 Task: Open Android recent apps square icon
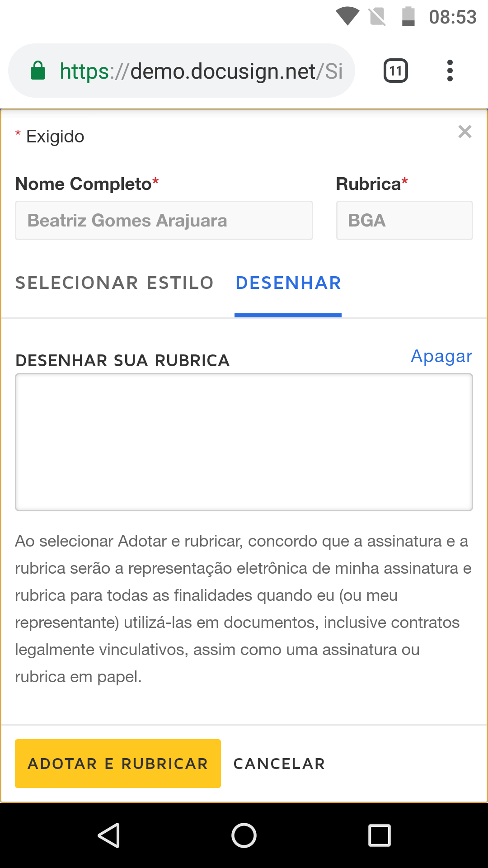[x=379, y=835]
